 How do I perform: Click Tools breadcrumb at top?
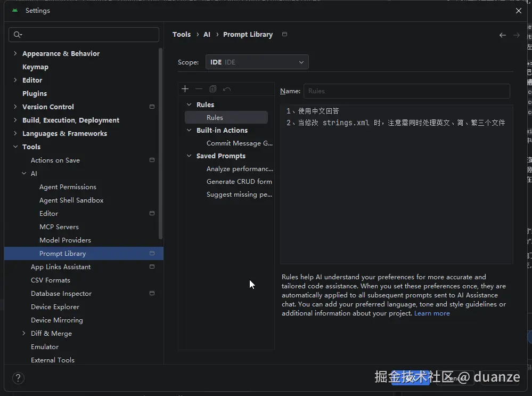(182, 34)
